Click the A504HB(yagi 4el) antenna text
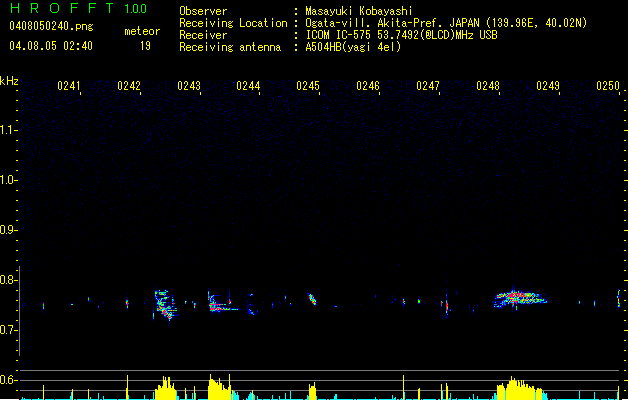 pos(353,47)
